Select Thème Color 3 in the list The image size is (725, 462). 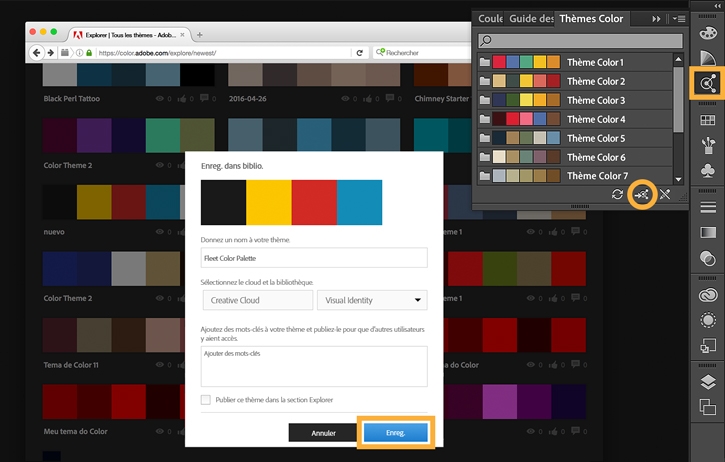[575, 100]
